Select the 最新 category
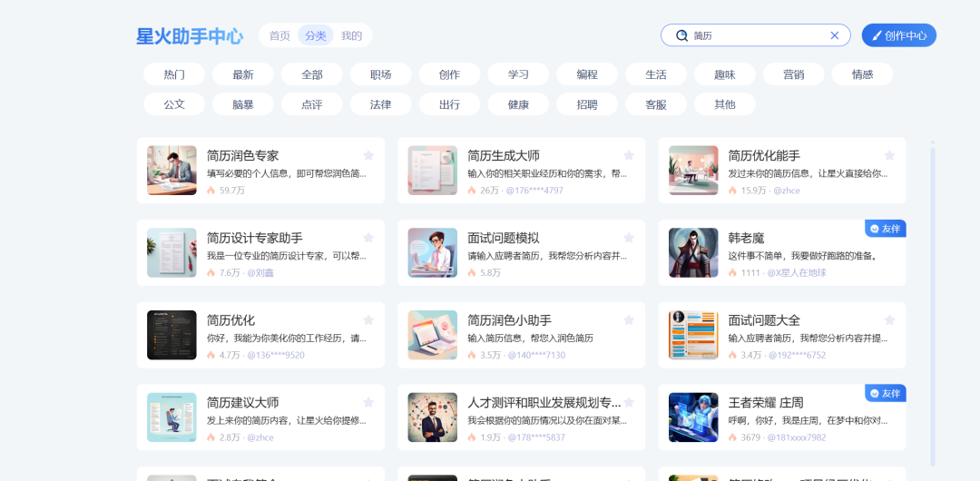Screen dimensions: 980x481 pyautogui.click(x=243, y=74)
